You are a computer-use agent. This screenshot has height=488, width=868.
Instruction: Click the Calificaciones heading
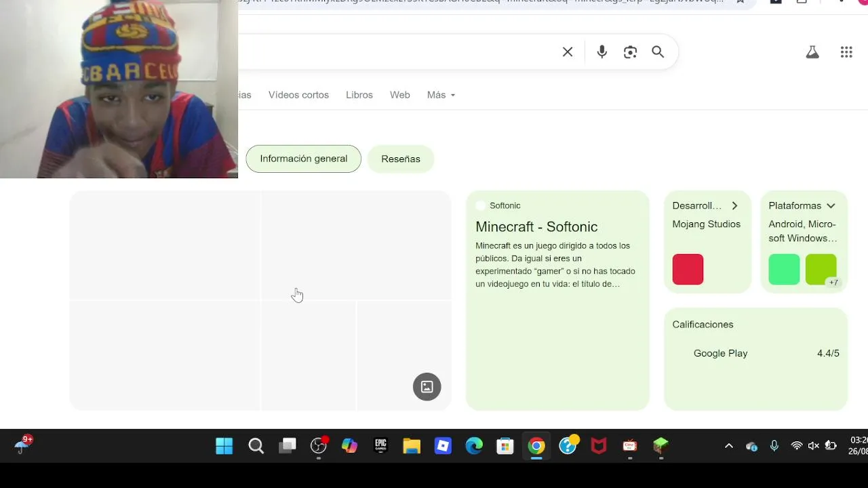703,325
